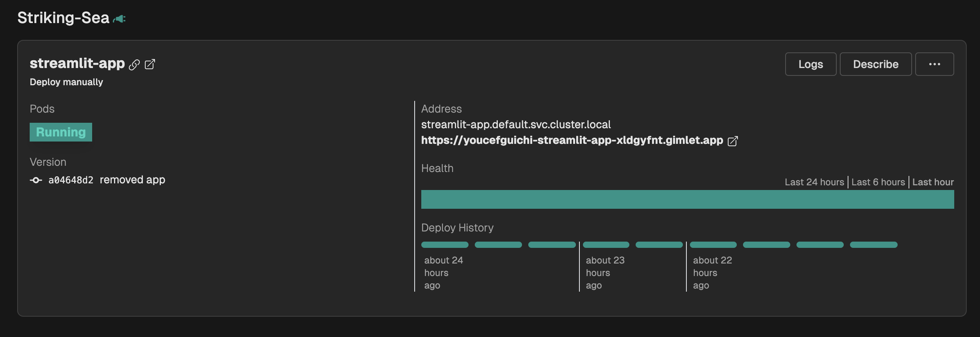Screen dimensions: 980x337
Task: Select the Last hour health range
Action: coord(933,182)
